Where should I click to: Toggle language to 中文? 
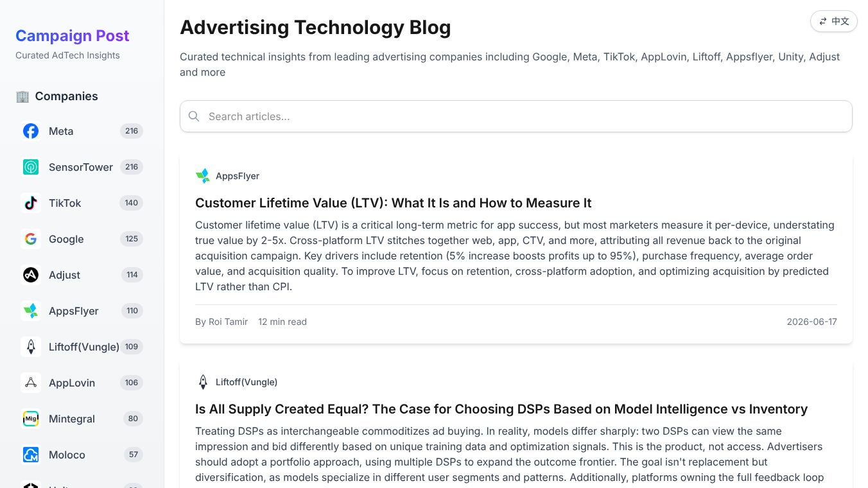tap(834, 21)
